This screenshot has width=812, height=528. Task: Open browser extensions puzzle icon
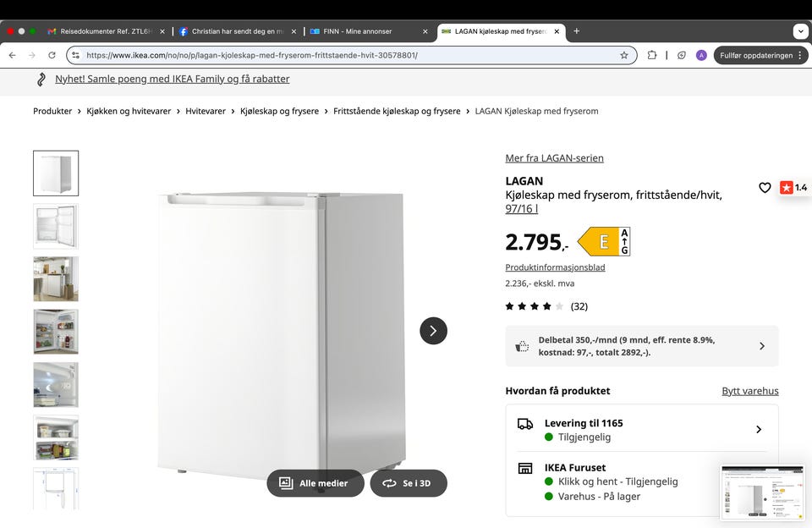[652, 56]
